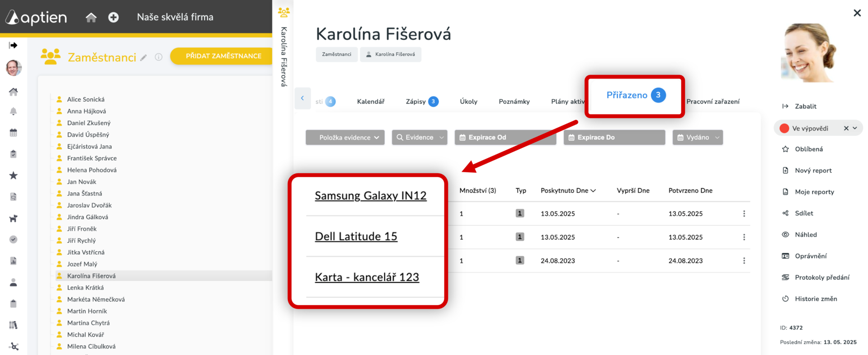Edit Zaměstnanci title with pencil icon

[x=143, y=57]
